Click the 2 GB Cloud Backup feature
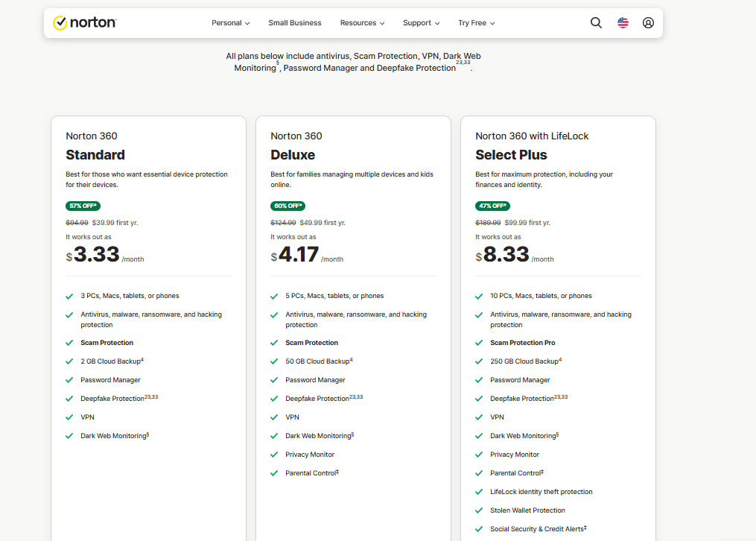756x541 pixels. 112,361
